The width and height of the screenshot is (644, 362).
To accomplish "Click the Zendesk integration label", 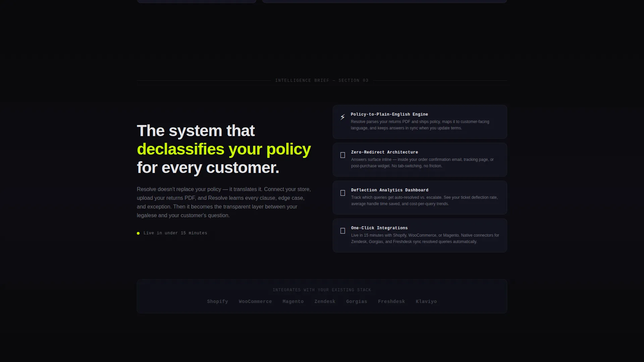I will click(325, 302).
